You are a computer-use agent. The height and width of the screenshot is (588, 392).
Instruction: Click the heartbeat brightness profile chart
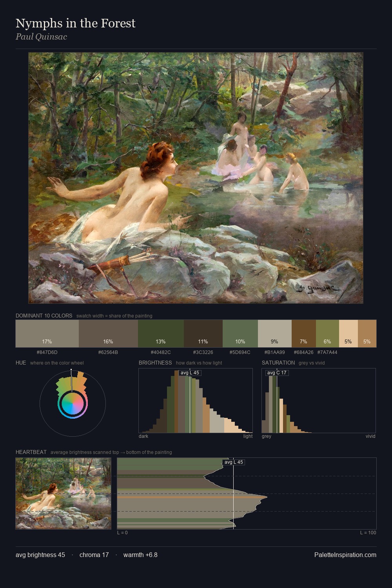pos(247,494)
